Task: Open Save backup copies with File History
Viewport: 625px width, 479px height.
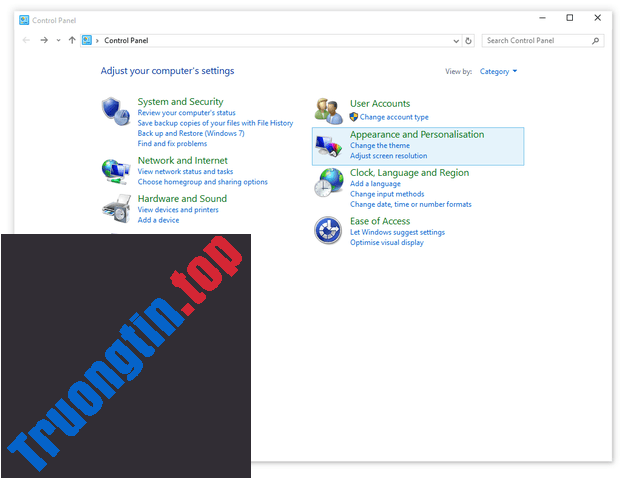Action: pos(215,123)
